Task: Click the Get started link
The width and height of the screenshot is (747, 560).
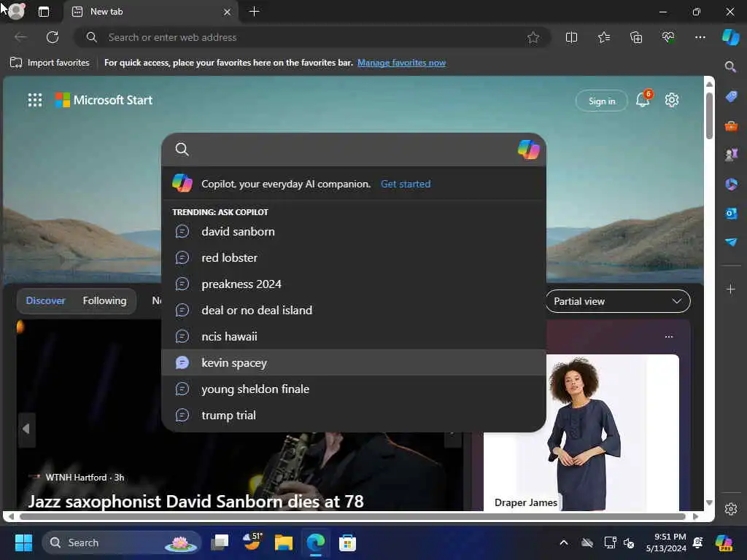Action: (406, 184)
